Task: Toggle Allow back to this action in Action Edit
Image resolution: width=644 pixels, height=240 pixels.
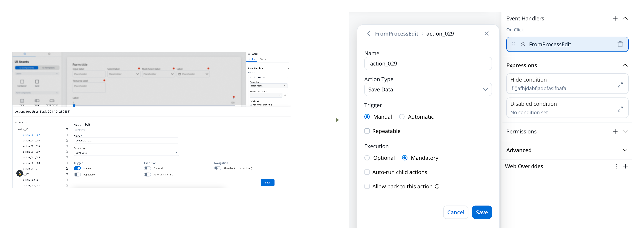Action: pyautogui.click(x=218, y=168)
